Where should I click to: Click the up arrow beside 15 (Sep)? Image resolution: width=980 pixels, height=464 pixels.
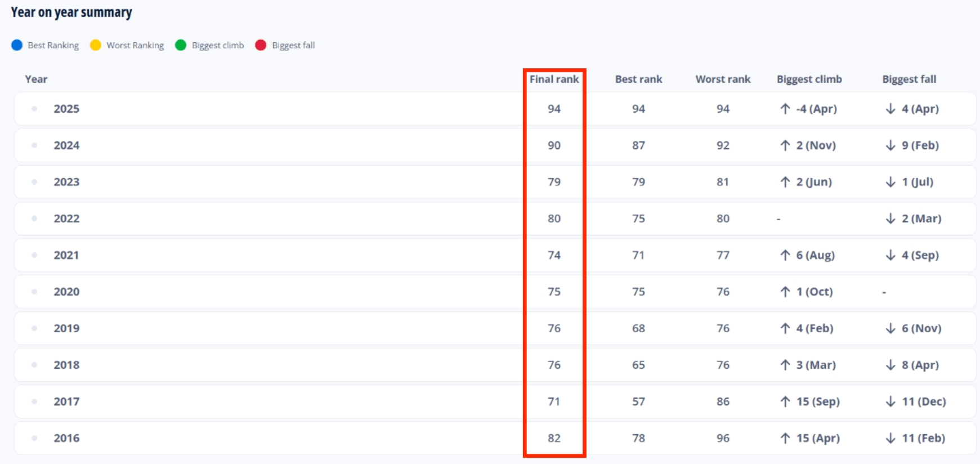[x=785, y=401]
